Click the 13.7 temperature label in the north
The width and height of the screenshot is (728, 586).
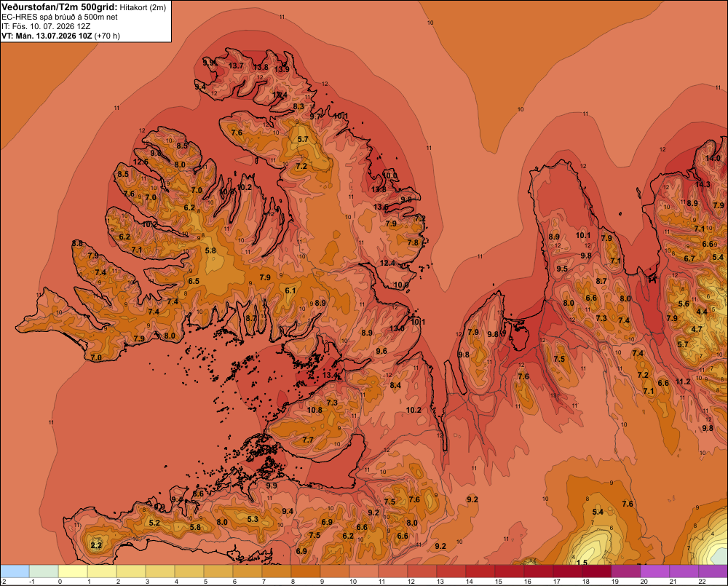click(x=236, y=66)
